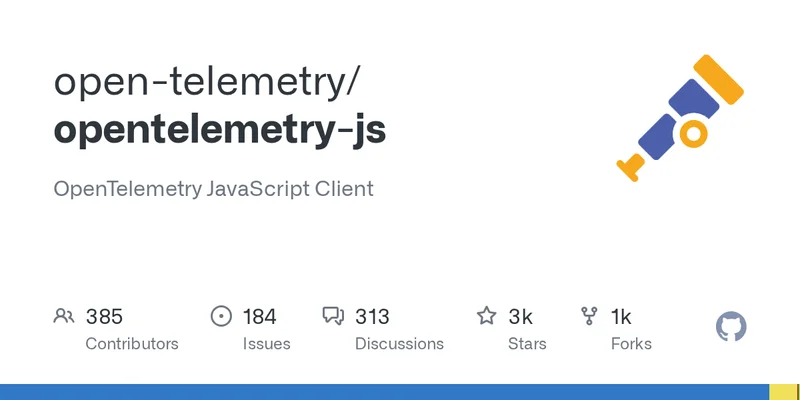Click the OpenTelemetry telescope logo
This screenshot has height=400, width=800.
click(682, 118)
